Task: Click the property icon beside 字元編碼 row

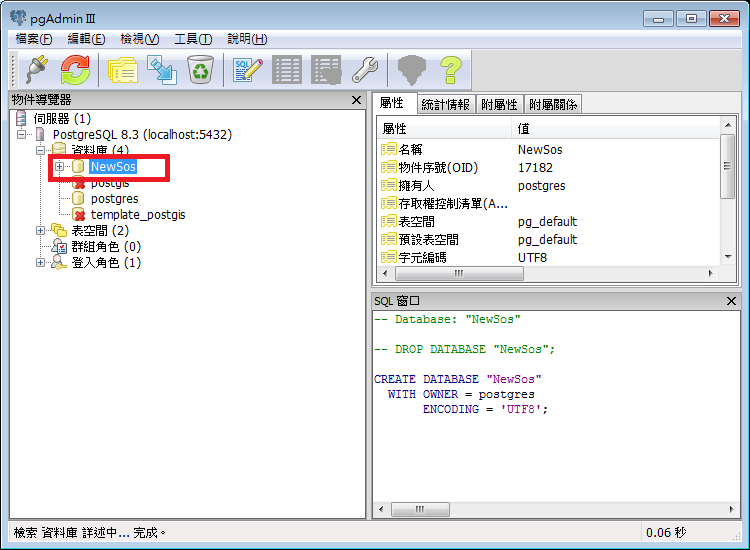Action: pyautogui.click(x=388, y=257)
